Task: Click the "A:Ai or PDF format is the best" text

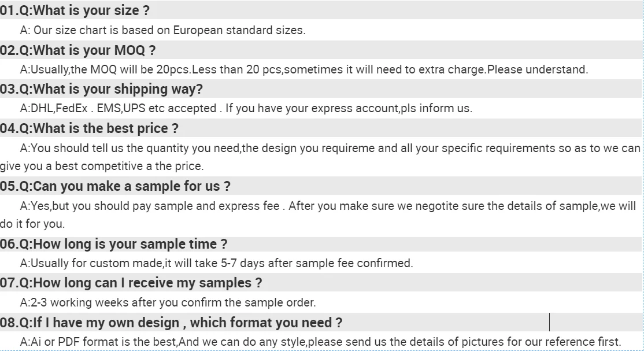Action: (x=97, y=342)
